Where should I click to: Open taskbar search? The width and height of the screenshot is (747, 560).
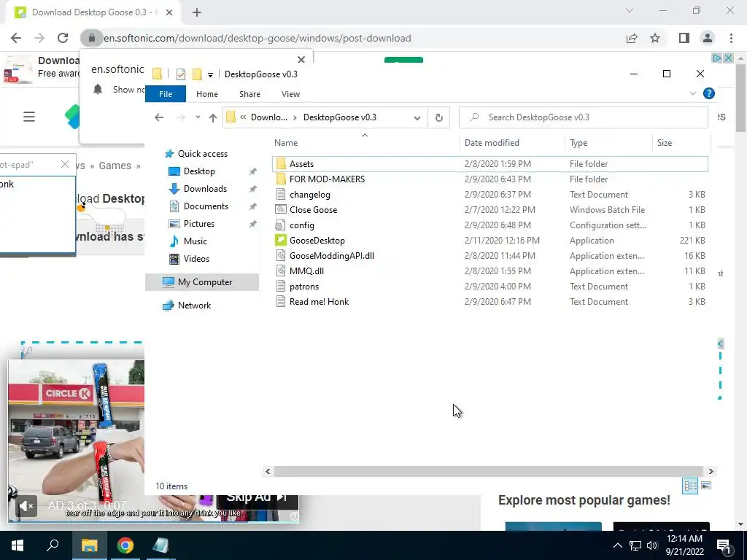pos(53,545)
